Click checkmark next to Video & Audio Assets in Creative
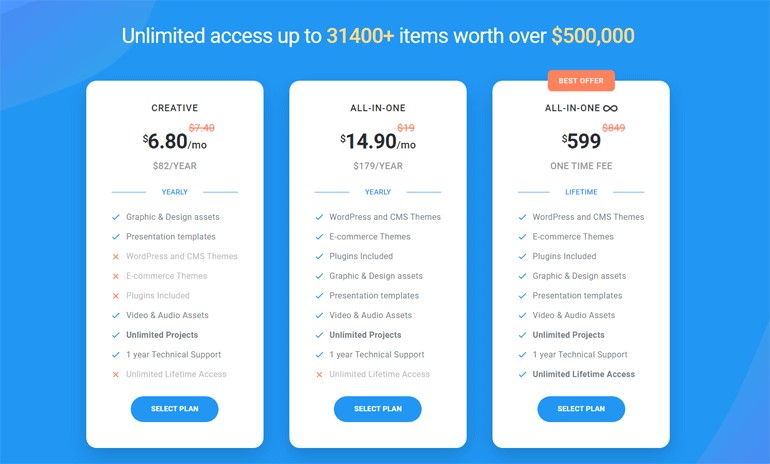Image resolution: width=770 pixels, height=464 pixels. [x=116, y=315]
